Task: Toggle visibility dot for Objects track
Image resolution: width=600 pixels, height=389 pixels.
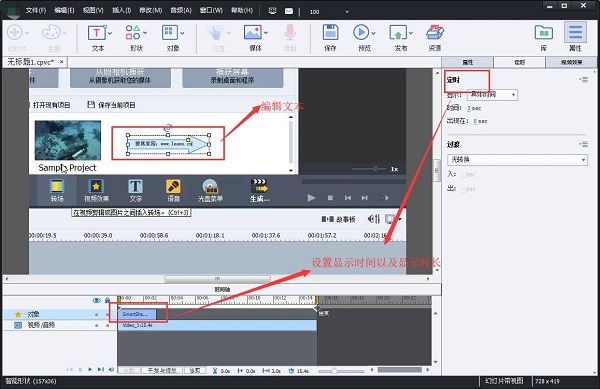Action: [96, 314]
